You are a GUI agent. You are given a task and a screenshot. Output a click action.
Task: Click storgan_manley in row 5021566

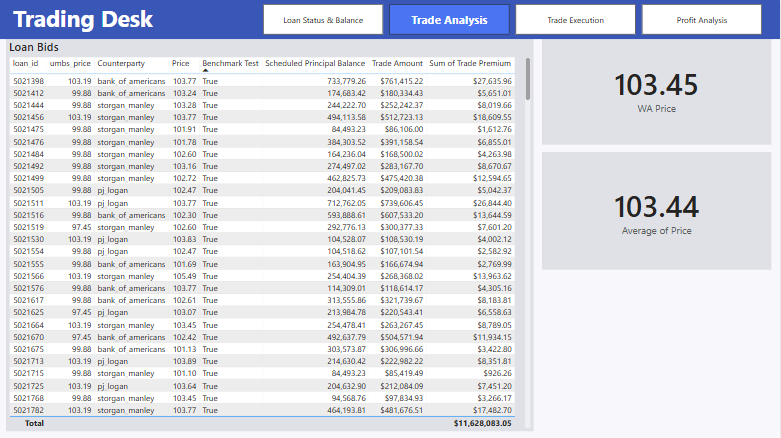tap(126, 276)
